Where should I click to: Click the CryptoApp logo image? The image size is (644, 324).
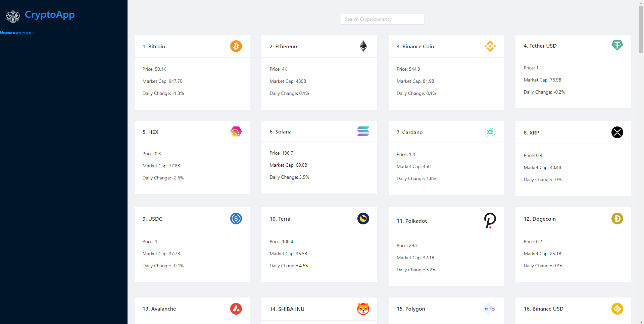click(x=13, y=16)
